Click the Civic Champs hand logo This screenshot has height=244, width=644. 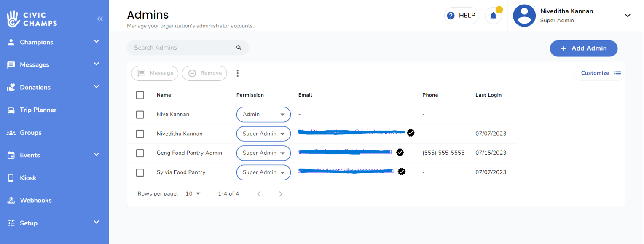point(13,19)
